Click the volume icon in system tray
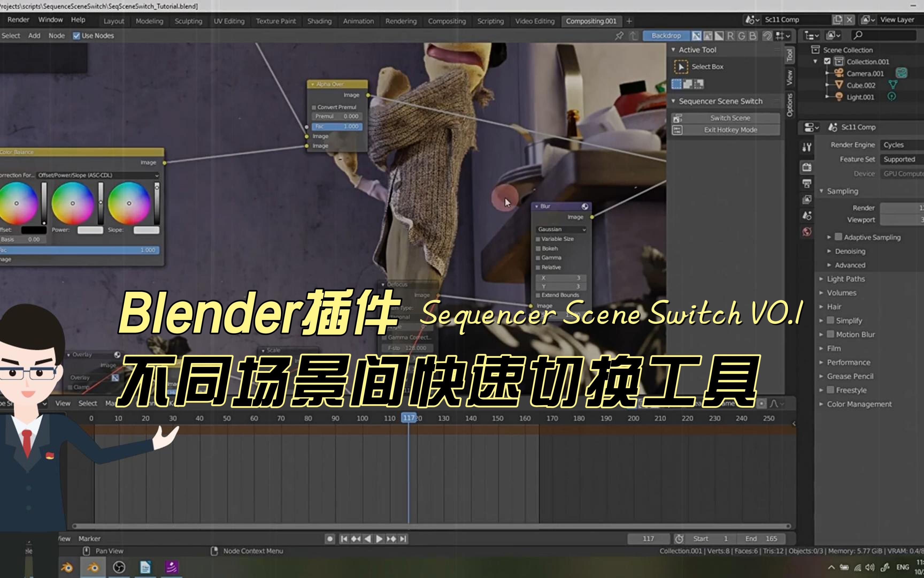Viewport: 924px width, 578px height. (x=870, y=567)
